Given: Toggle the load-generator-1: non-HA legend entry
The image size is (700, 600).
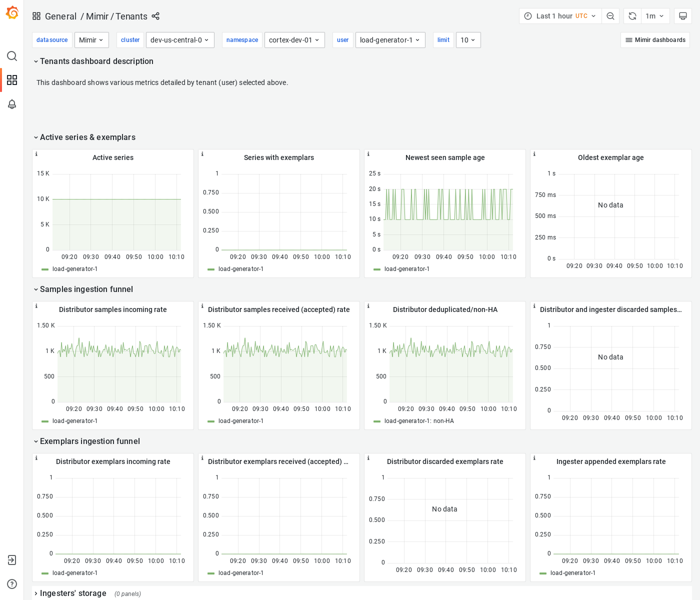Looking at the screenshot, I should 419,420.
